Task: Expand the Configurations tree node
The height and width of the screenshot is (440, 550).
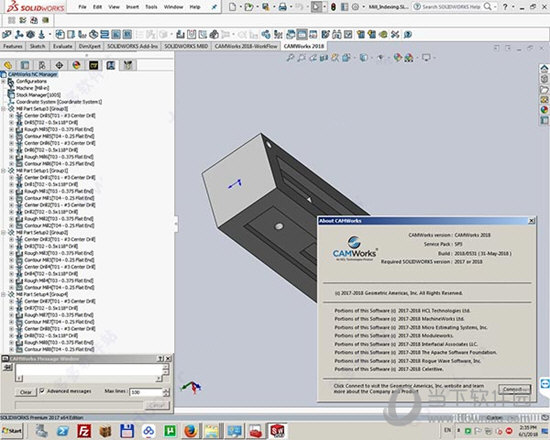Action: 4,81
